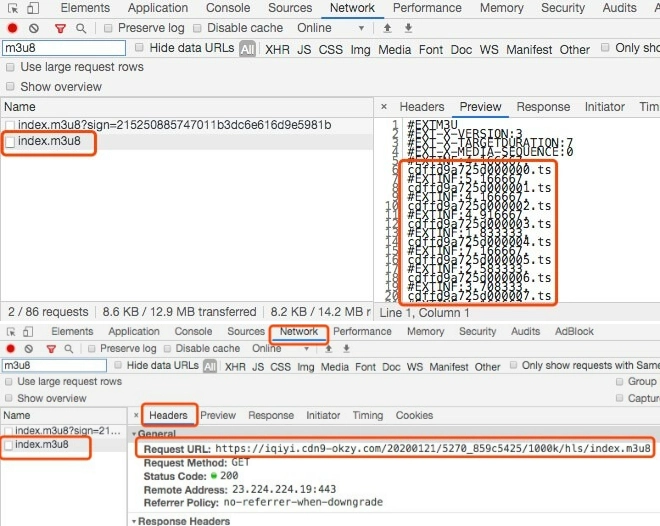Click the m3u8 filter text field at top

pos(64,48)
